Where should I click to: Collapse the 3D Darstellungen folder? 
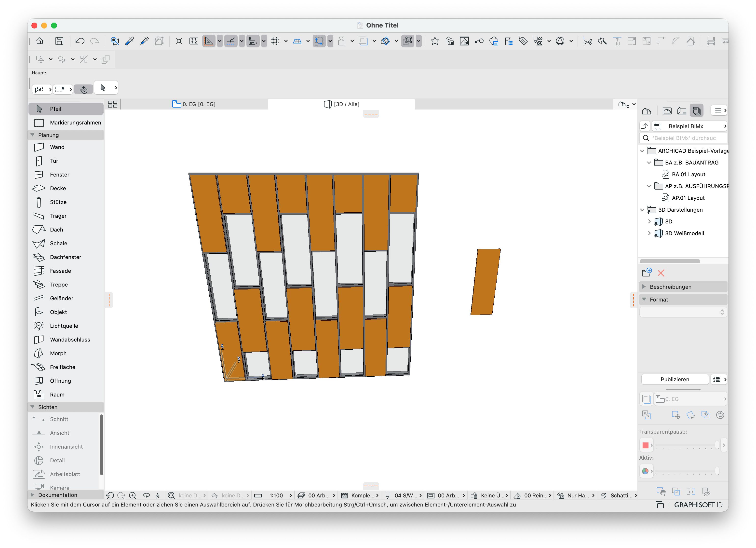tap(642, 210)
